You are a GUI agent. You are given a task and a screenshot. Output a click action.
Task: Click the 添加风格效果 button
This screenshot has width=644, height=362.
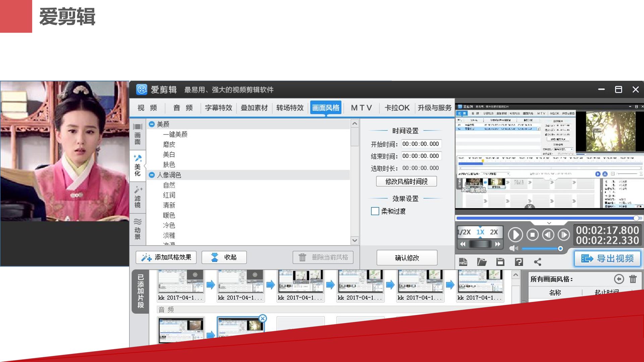tap(166, 257)
